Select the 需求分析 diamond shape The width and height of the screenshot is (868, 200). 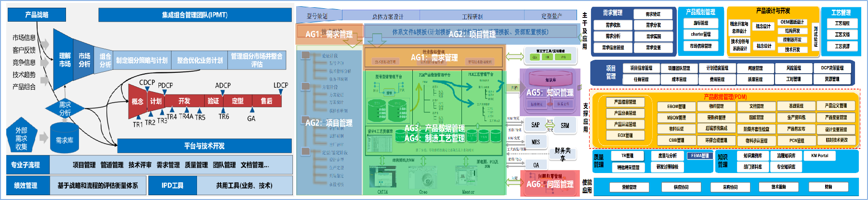point(65,109)
